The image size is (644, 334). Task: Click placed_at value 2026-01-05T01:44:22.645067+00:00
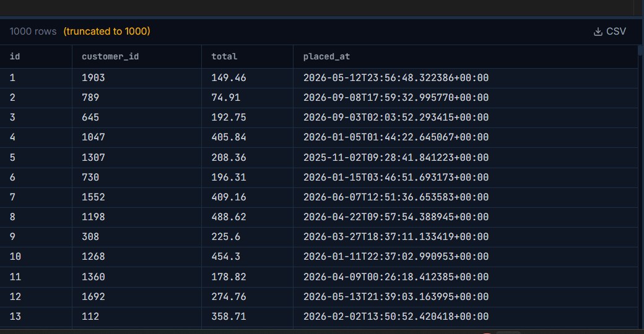(396, 137)
